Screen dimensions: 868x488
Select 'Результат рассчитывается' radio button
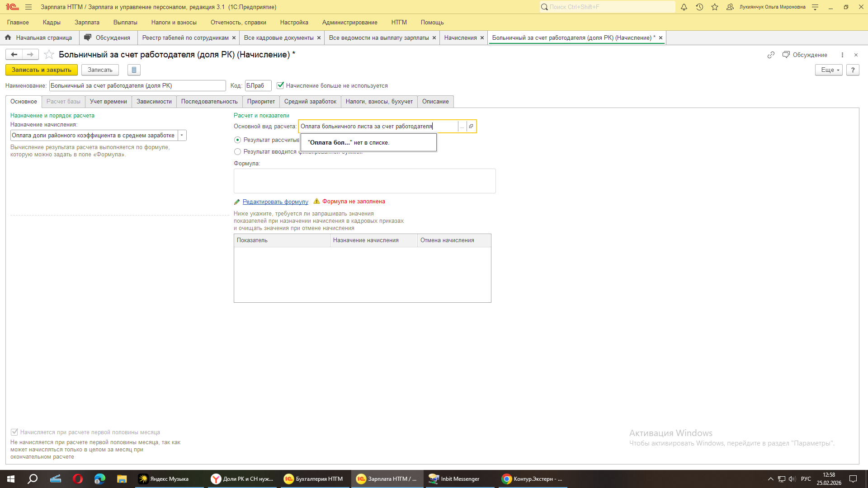point(237,140)
